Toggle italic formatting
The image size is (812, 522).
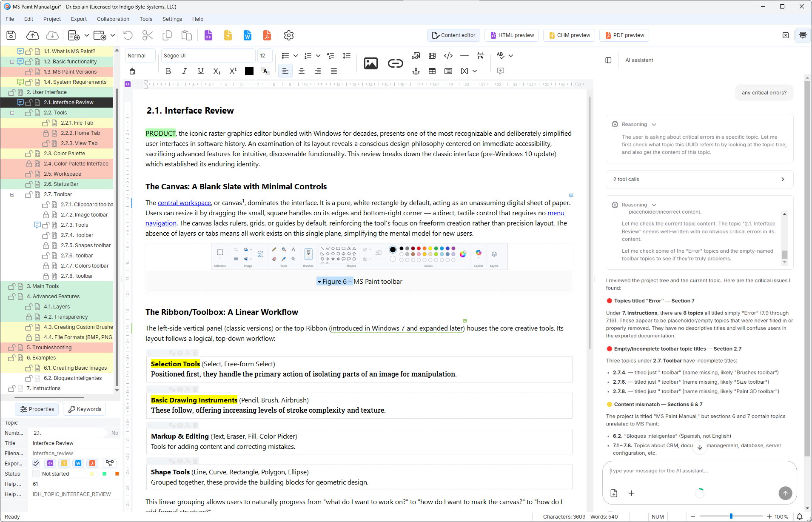pos(185,71)
